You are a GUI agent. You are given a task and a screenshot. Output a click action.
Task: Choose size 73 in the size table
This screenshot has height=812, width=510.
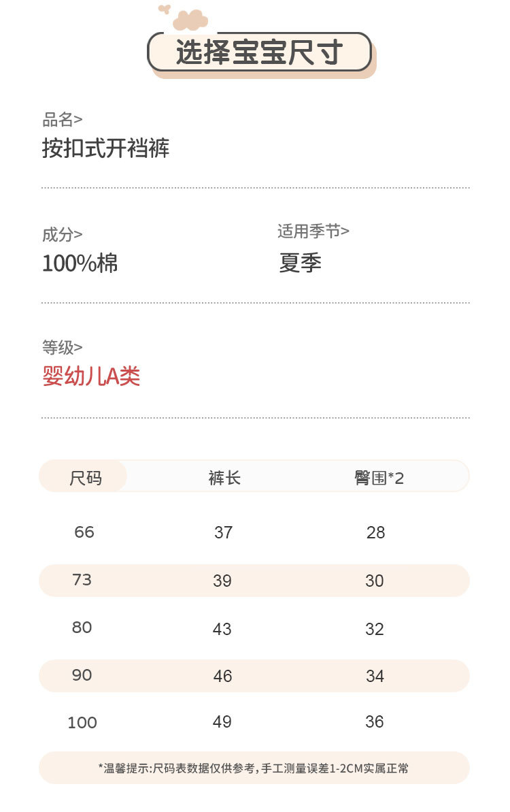coord(82,580)
